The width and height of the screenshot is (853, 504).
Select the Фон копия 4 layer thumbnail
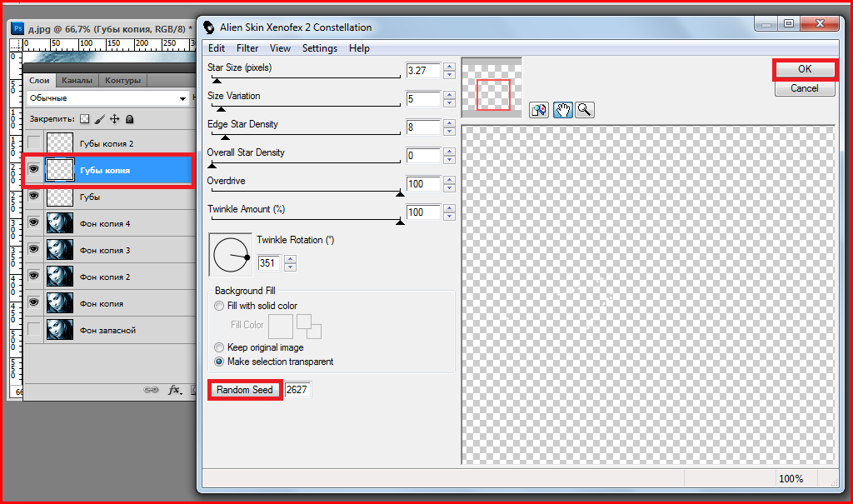click(x=60, y=223)
